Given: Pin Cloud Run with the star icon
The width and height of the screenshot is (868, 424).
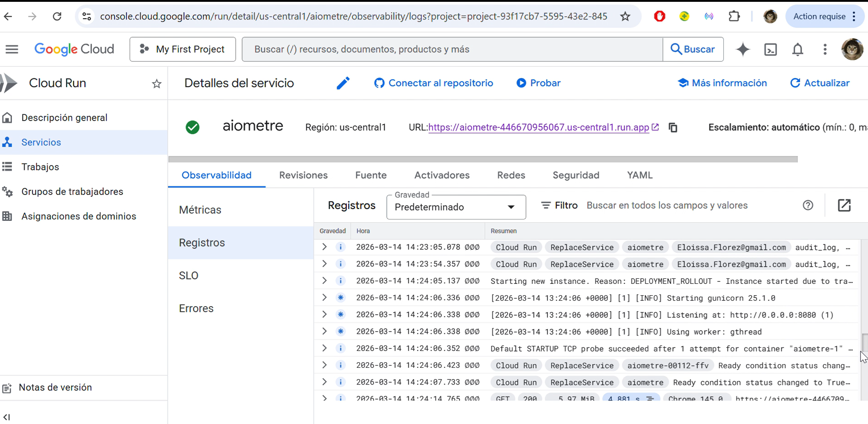Looking at the screenshot, I should pos(156,83).
